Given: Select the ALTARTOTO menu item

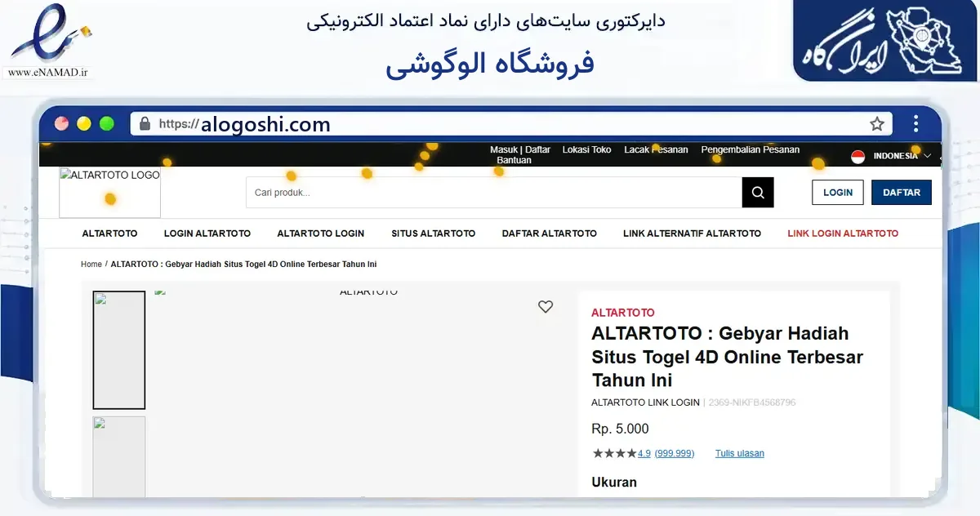Looking at the screenshot, I should pos(109,234).
